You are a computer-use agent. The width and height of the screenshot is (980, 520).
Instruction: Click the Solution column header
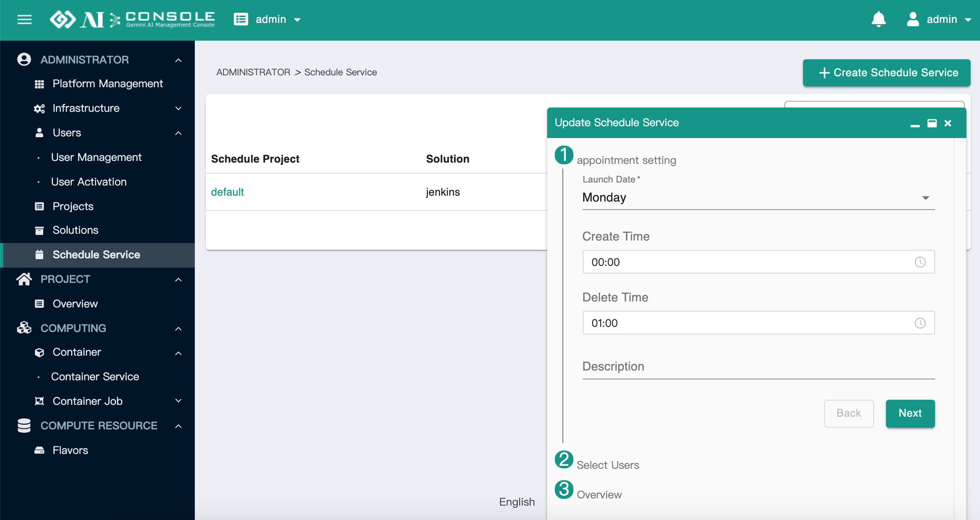pyautogui.click(x=448, y=159)
